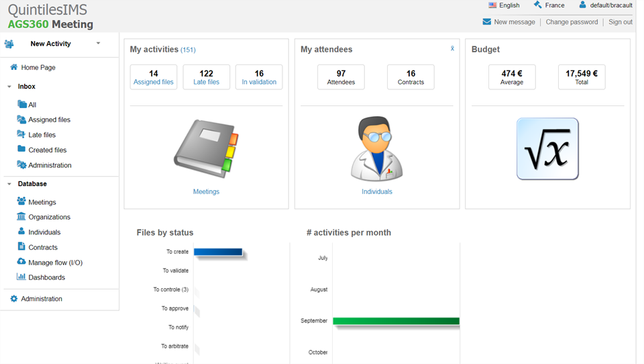Open Individuals link under doctor

pos(376,191)
